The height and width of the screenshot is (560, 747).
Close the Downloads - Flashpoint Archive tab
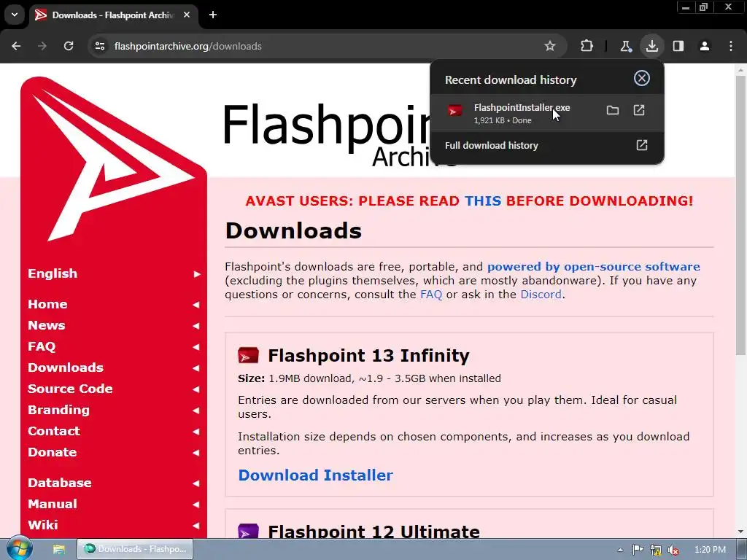click(187, 15)
